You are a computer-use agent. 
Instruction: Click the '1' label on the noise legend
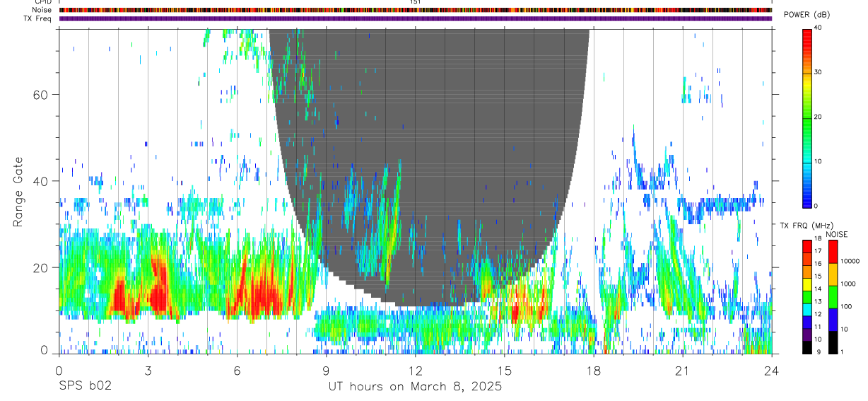pyautogui.click(x=840, y=352)
